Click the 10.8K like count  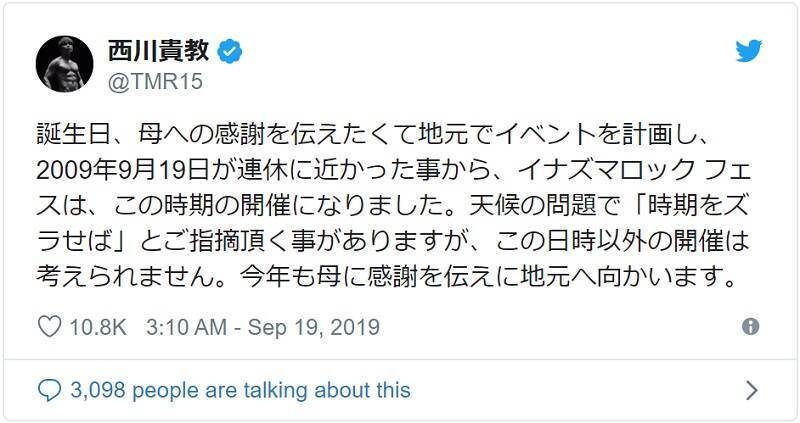(x=98, y=327)
